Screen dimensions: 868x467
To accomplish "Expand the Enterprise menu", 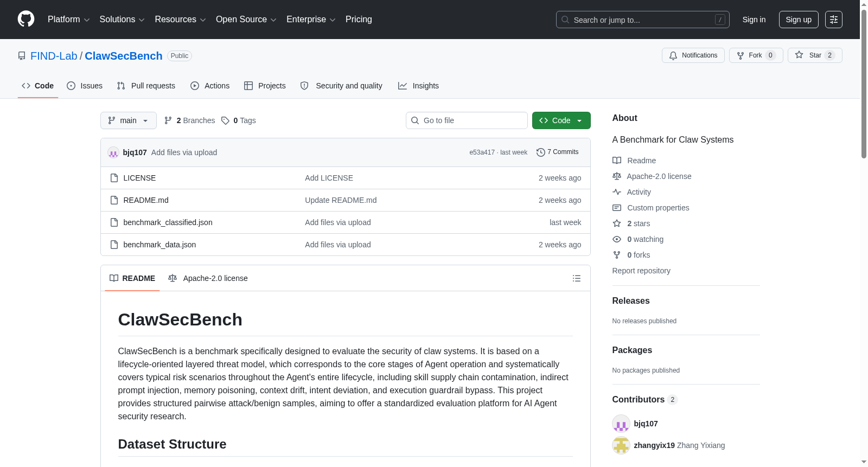I will point(311,20).
